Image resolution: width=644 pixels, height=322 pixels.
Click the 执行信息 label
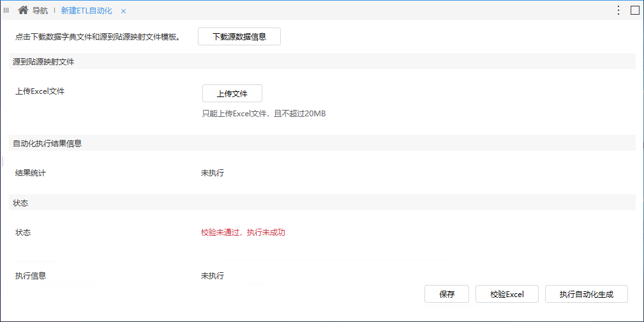click(31, 275)
